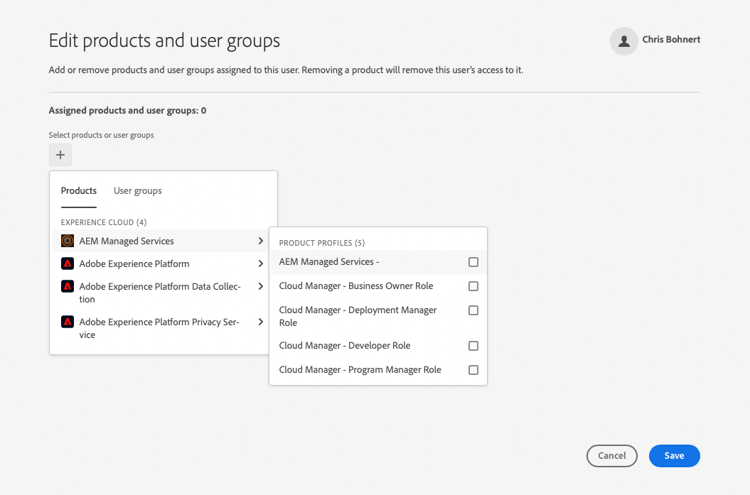Tick the Deployment Manager Role checkbox
This screenshot has width=750, height=495.
pyautogui.click(x=474, y=310)
